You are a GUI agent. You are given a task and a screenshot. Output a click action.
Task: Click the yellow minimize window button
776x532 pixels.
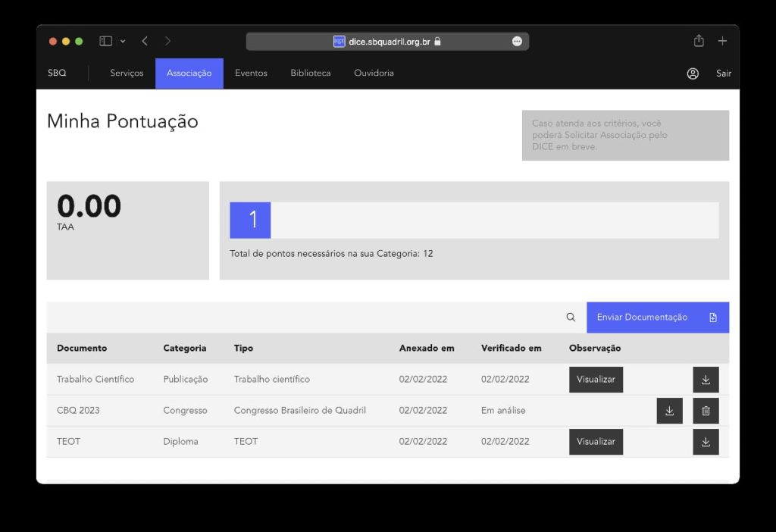point(66,42)
